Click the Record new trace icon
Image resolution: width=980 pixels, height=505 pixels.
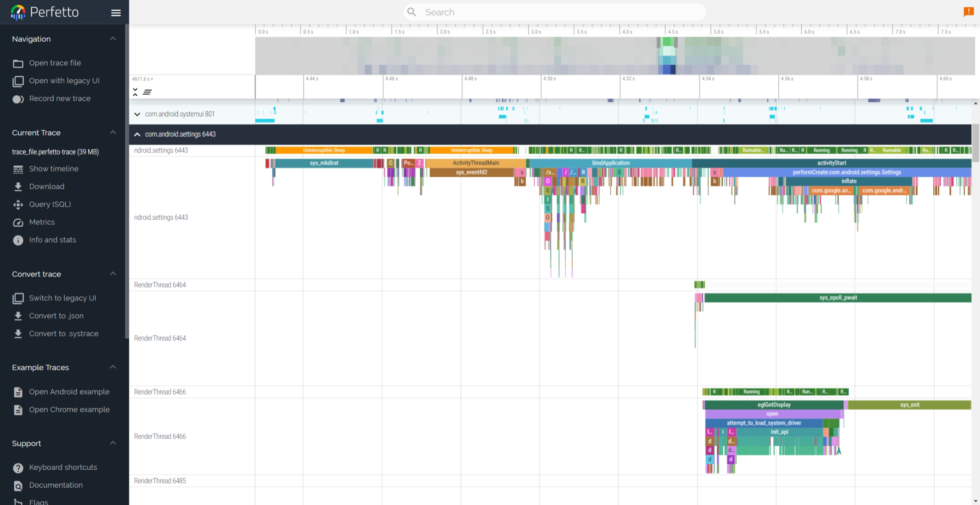coord(18,99)
